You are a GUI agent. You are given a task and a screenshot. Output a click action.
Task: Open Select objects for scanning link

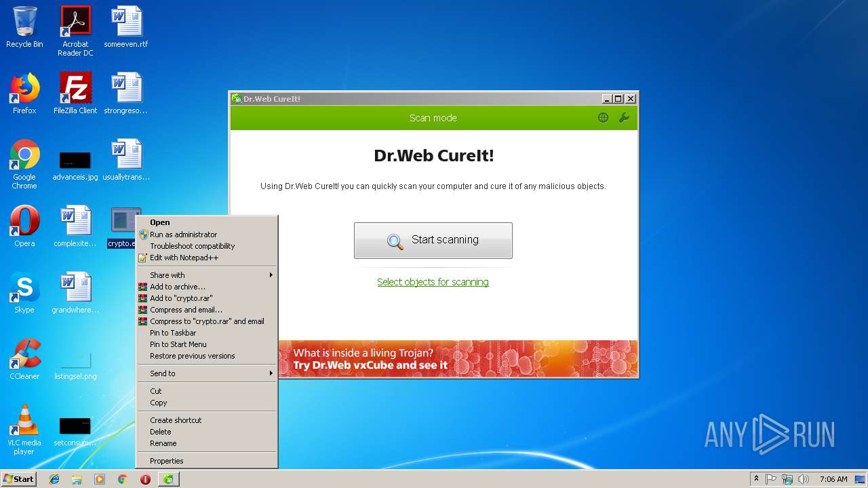coord(433,282)
